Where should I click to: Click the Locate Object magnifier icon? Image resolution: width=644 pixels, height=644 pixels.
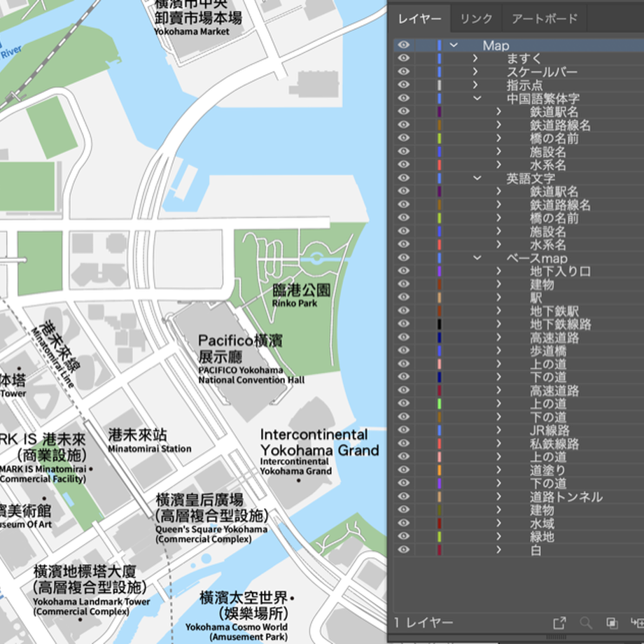[586, 622]
